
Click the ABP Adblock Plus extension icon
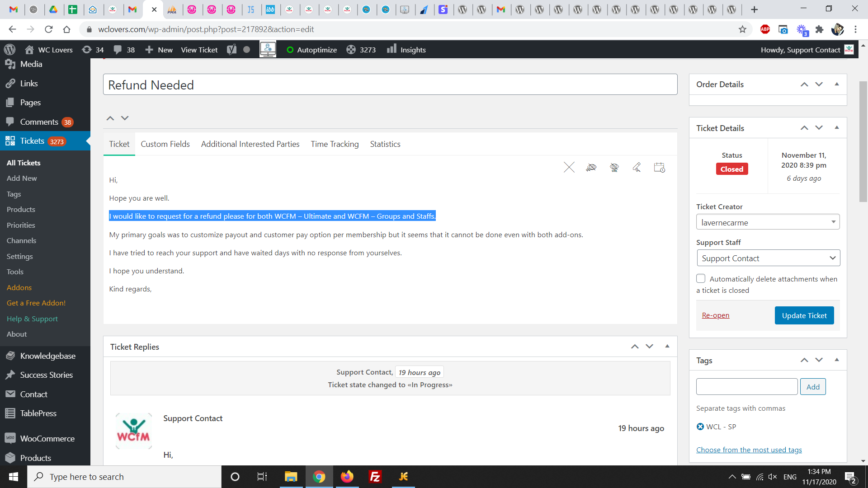pos(765,29)
